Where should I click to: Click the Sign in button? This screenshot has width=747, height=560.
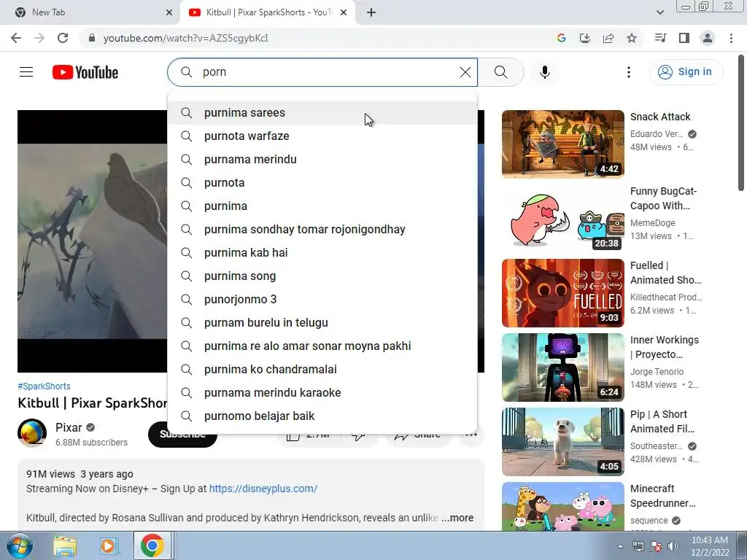click(686, 72)
